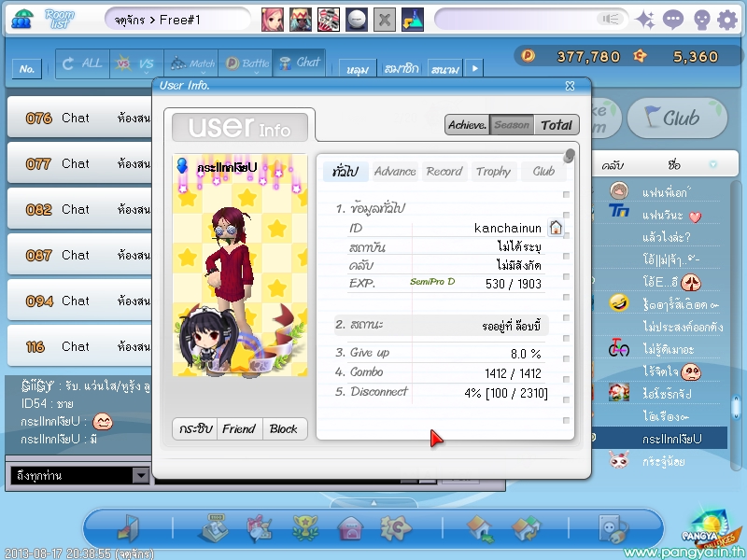Click the exit door icon
This screenshot has height=560, width=747.
[127, 527]
